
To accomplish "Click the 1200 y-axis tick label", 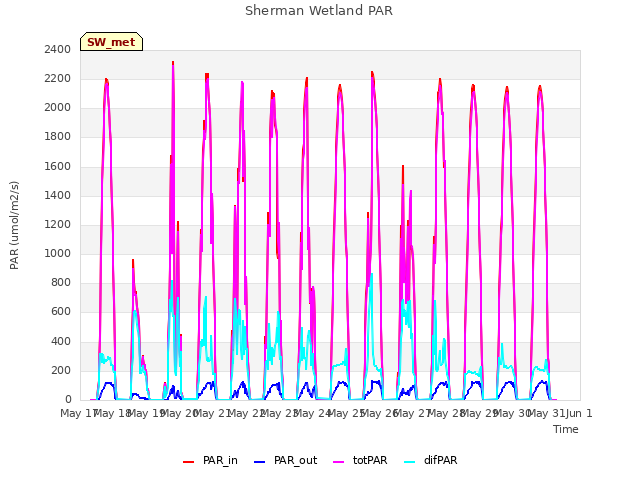I will [x=58, y=224].
